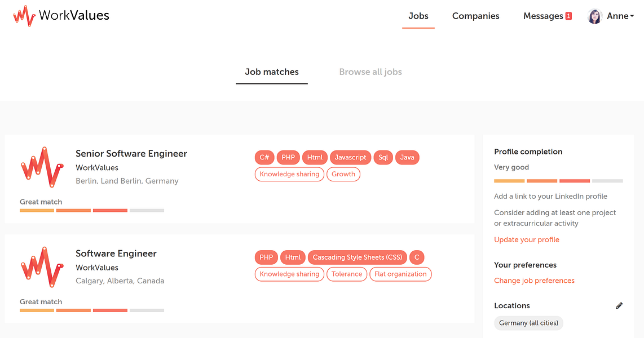644x338 pixels.
Task: Switch to the Companies page
Action: (475, 16)
